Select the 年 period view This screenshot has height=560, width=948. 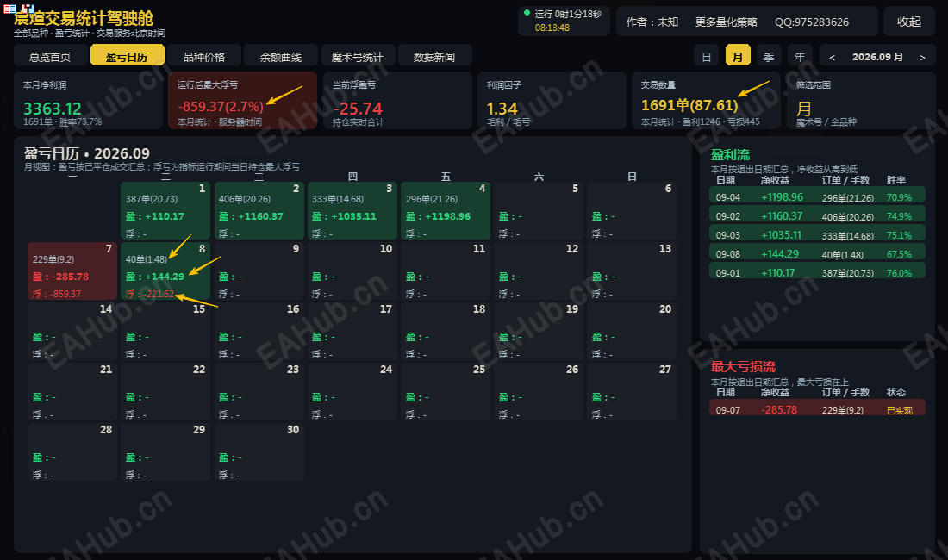(x=800, y=57)
